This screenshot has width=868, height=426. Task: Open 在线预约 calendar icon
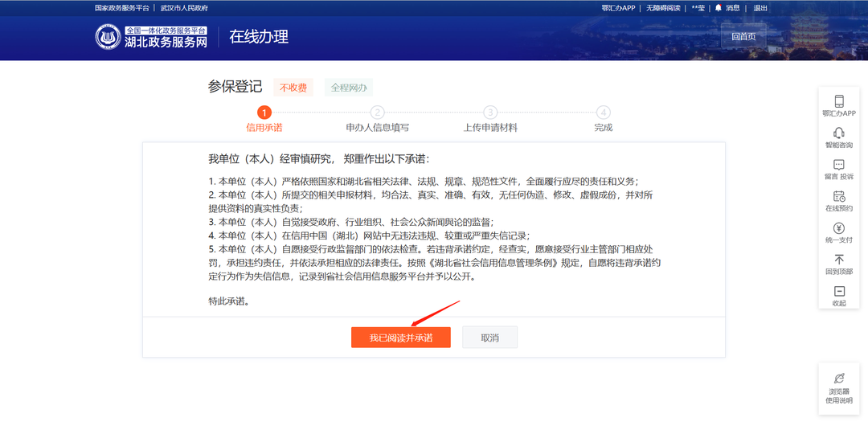838,196
